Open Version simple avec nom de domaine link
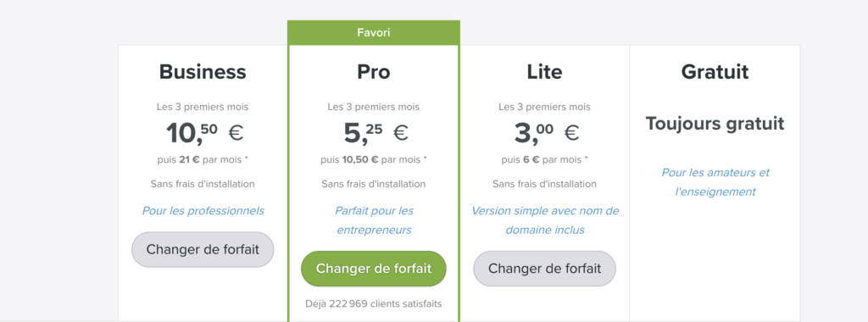The width and height of the screenshot is (868, 322). point(545,220)
